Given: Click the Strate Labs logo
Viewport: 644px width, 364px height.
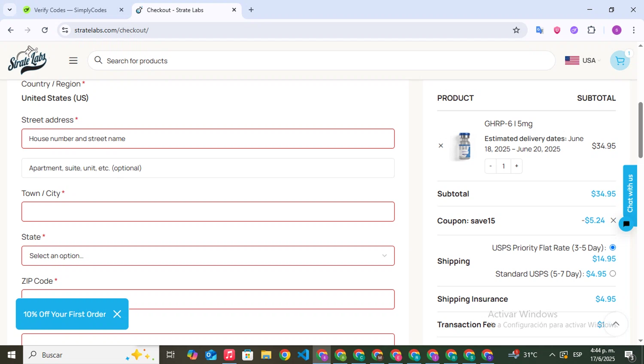Looking at the screenshot, I should tap(27, 60).
